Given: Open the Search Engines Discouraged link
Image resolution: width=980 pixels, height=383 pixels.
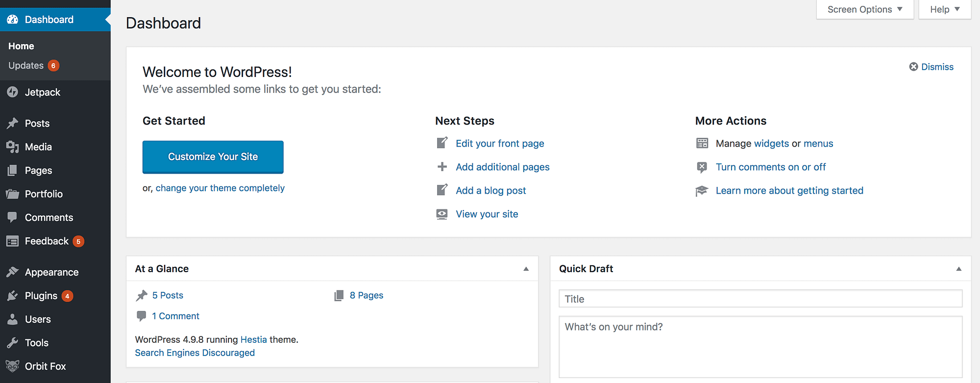Looking at the screenshot, I should coord(195,353).
